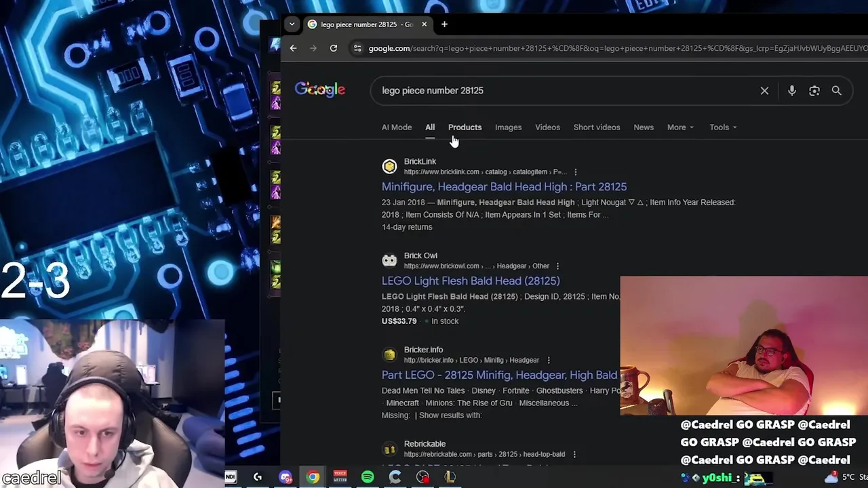Select the All results tab
Viewport: 868px width, 488px height.
[430, 127]
